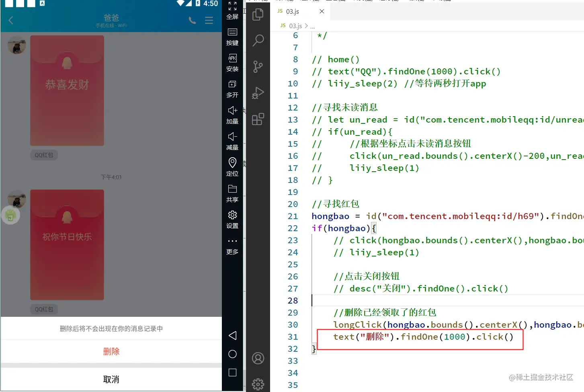Tap QQ红包 label under 恭喜发财
The width and height of the screenshot is (584, 392).
pyautogui.click(x=44, y=155)
